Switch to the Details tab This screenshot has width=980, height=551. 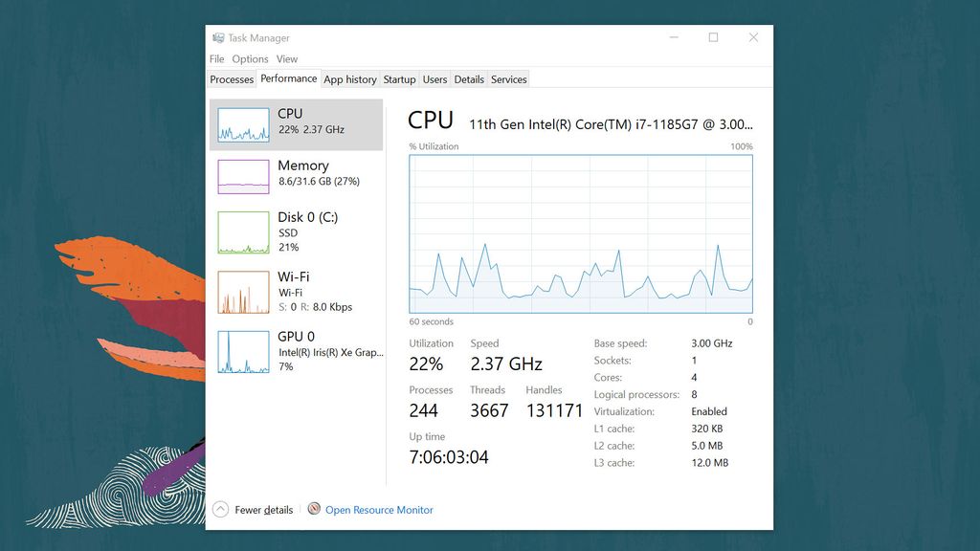469,79
